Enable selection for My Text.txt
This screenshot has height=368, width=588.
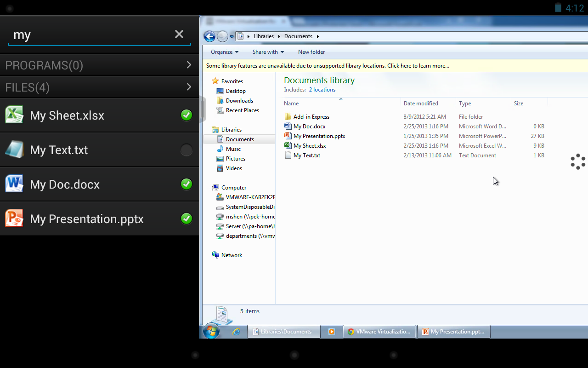(186, 149)
